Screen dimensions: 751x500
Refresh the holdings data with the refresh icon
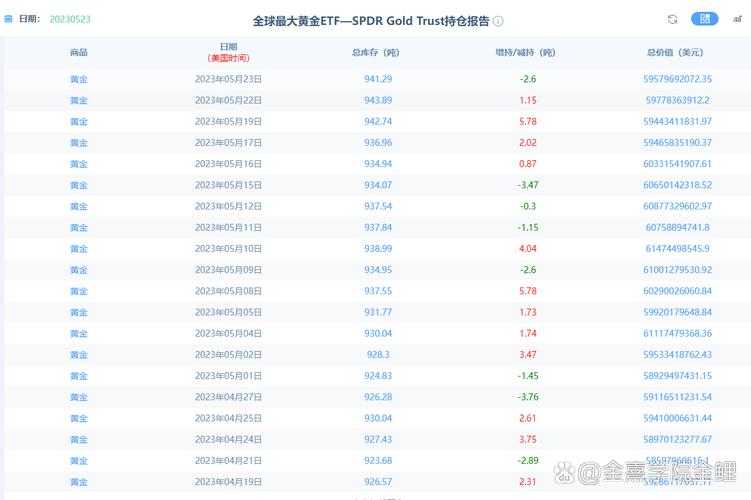pos(672,19)
